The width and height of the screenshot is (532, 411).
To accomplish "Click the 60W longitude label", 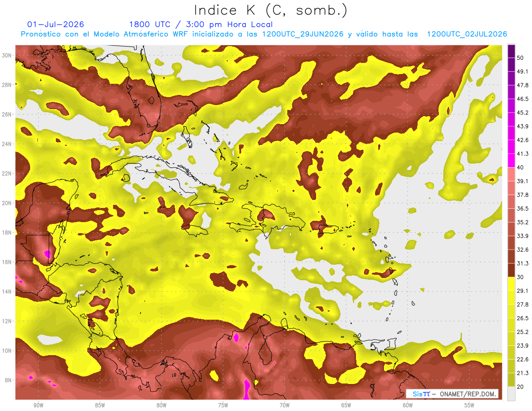I will tap(408, 405).
